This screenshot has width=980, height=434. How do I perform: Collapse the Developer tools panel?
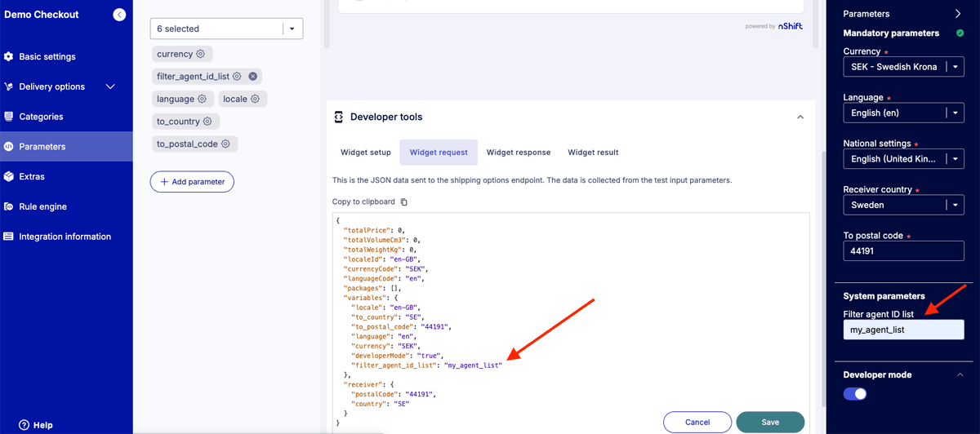800,117
